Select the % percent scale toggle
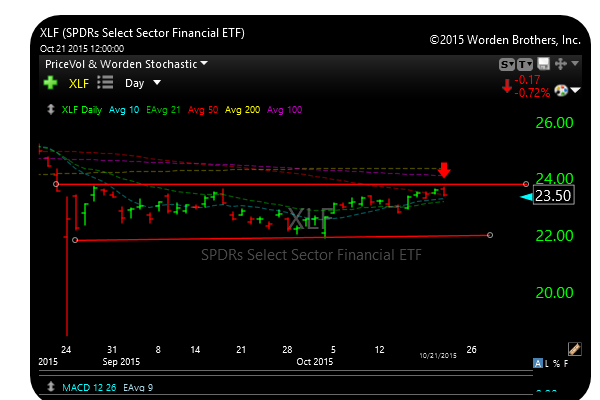Screen dimensions: 600x400 coord(556,363)
